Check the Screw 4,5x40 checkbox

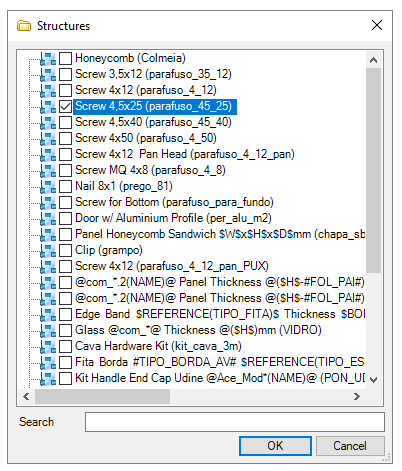pyautogui.click(x=65, y=122)
